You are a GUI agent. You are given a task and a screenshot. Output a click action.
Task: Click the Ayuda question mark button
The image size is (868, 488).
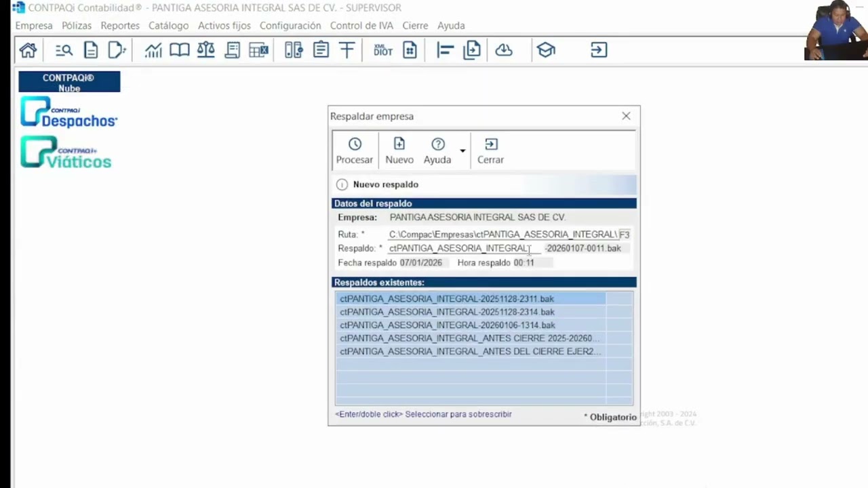(437, 151)
